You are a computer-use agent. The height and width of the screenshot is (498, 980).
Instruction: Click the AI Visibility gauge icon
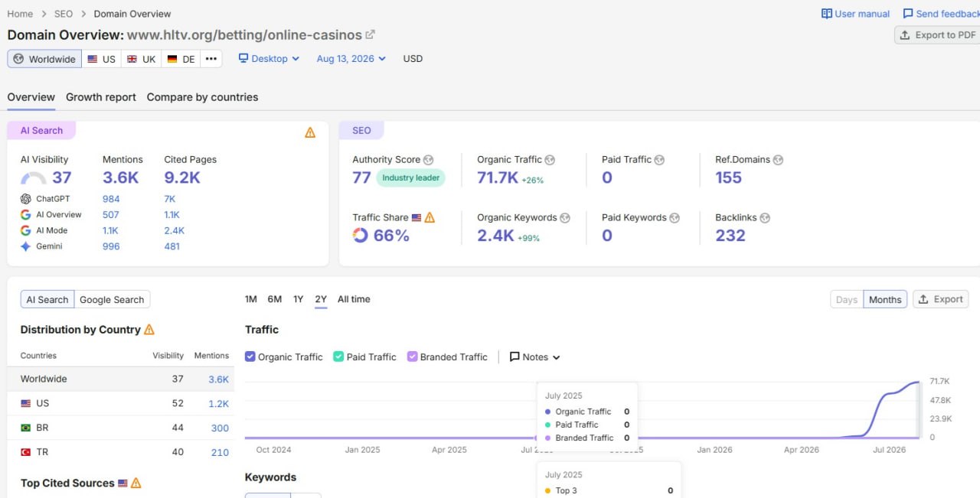(34, 178)
